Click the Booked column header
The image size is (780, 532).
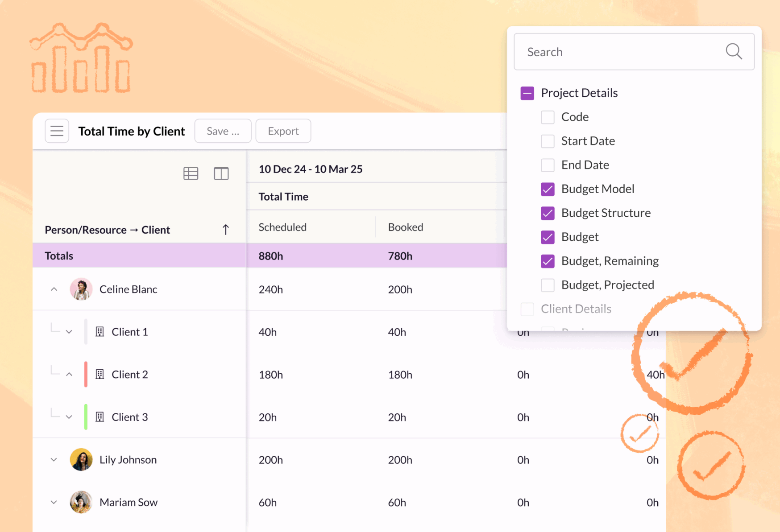click(x=406, y=227)
